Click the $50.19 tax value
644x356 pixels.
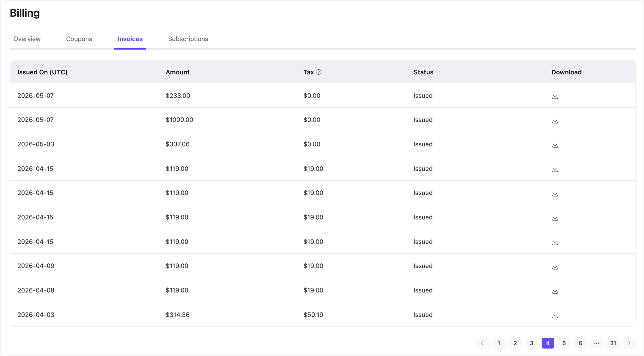click(x=313, y=315)
